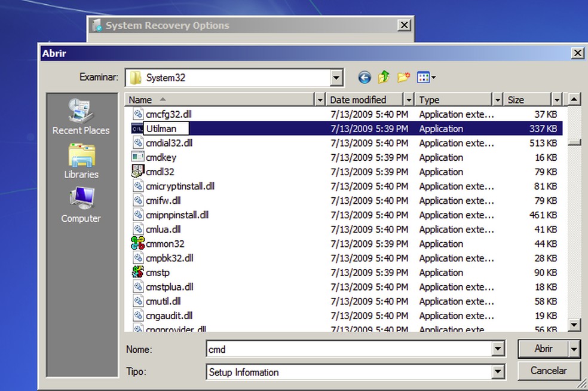Expand the Tipo file type dropdown

tap(498, 372)
